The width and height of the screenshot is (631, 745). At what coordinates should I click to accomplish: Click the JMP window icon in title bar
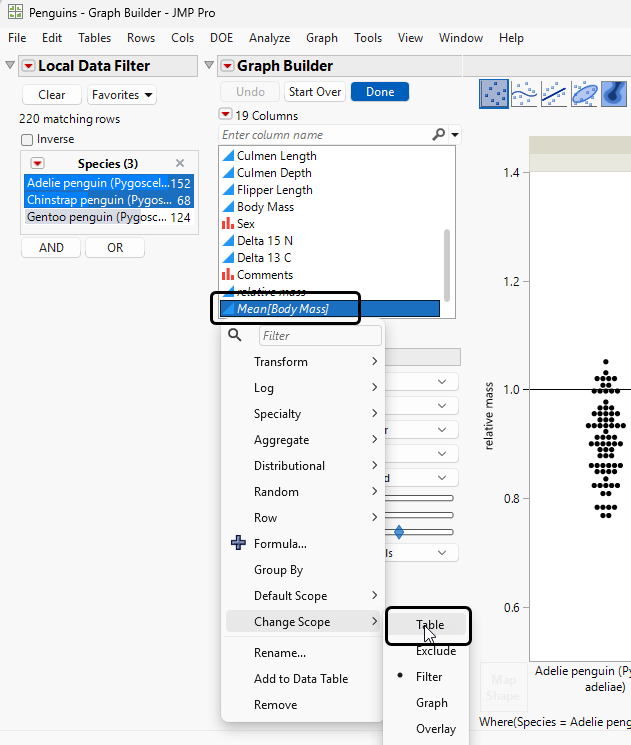(15, 12)
